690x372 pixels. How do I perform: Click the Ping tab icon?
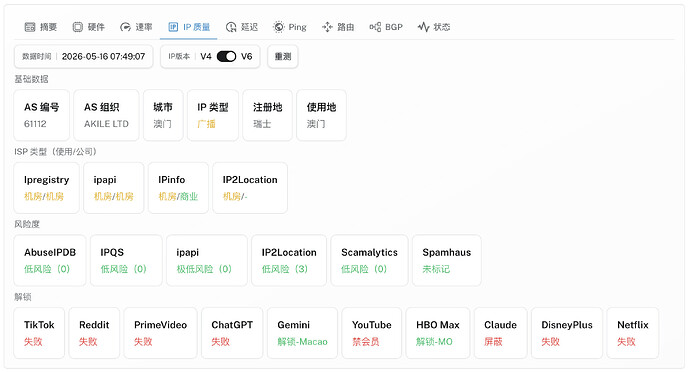279,27
